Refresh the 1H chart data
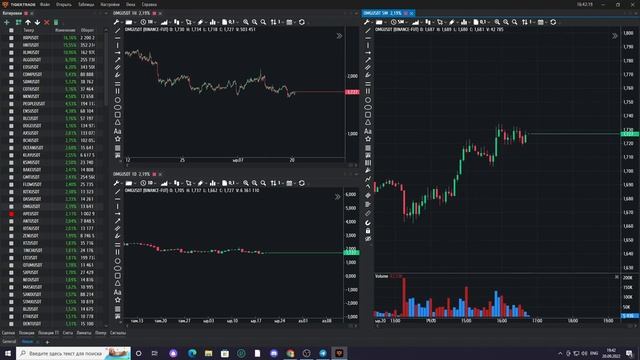 coord(302,22)
